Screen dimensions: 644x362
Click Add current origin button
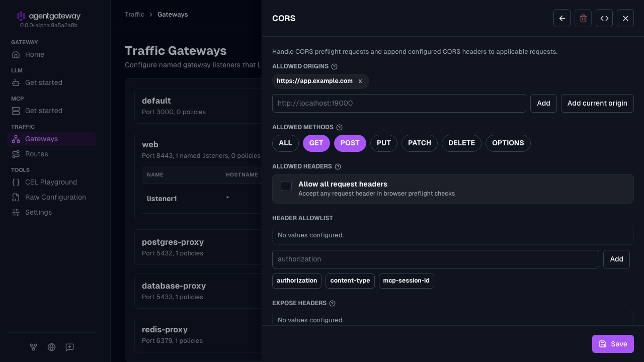(x=597, y=103)
